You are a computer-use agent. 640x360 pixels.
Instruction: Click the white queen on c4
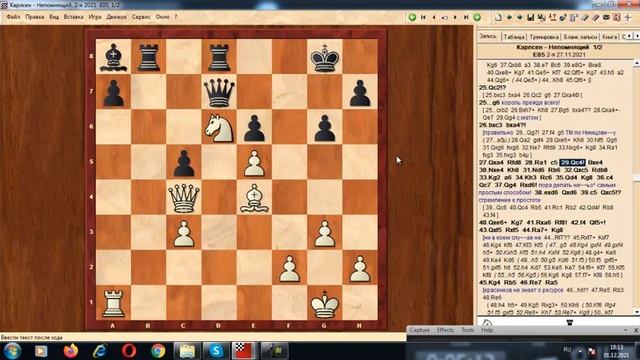click(x=184, y=198)
